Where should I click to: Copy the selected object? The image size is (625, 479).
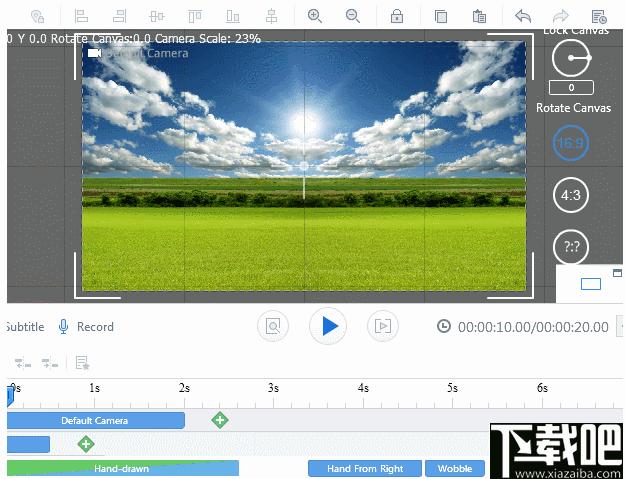pos(440,16)
